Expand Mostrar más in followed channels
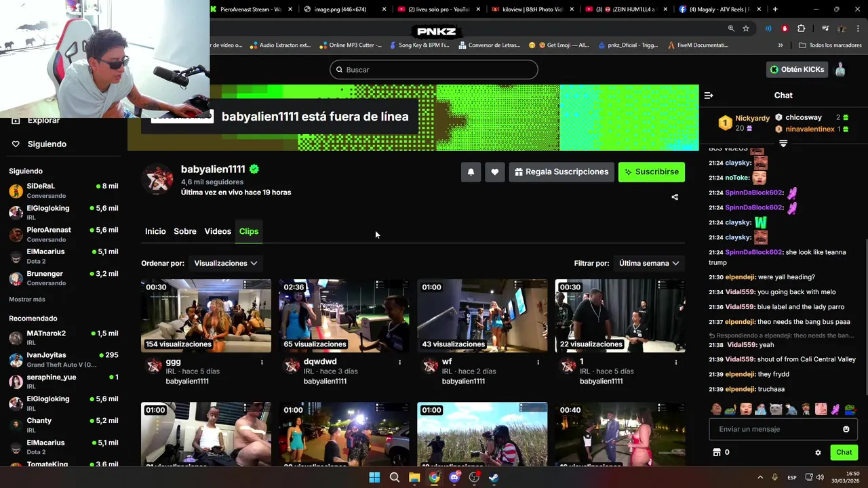Screen dimensions: 868x488 point(27,299)
